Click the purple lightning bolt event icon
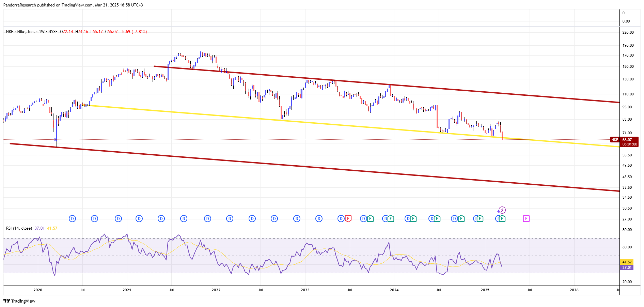644x307 pixels. tap(502, 210)
